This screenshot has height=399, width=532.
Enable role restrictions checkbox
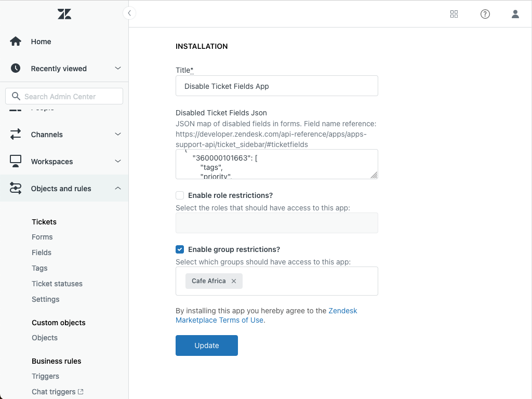click(x=180, y=195)
